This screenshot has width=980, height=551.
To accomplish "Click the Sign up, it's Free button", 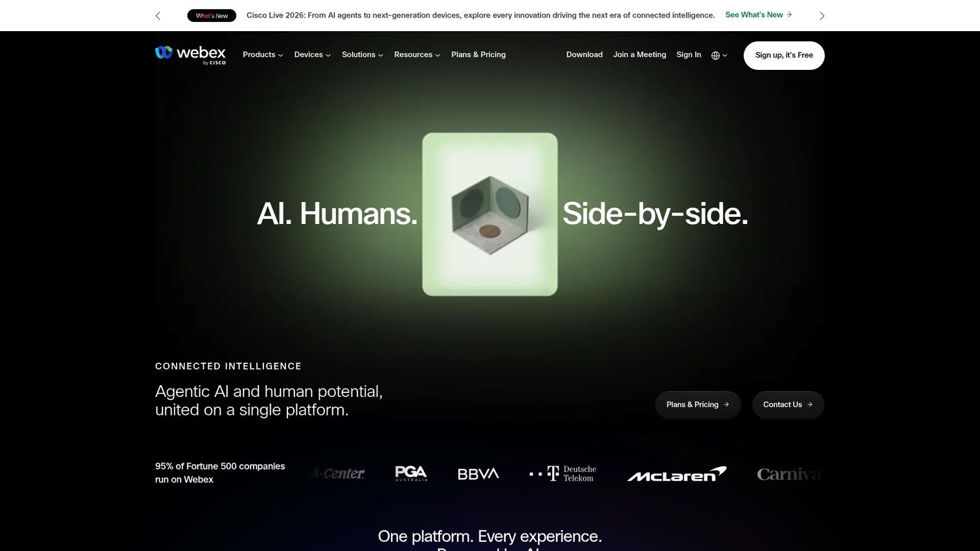I will (784, 56).
